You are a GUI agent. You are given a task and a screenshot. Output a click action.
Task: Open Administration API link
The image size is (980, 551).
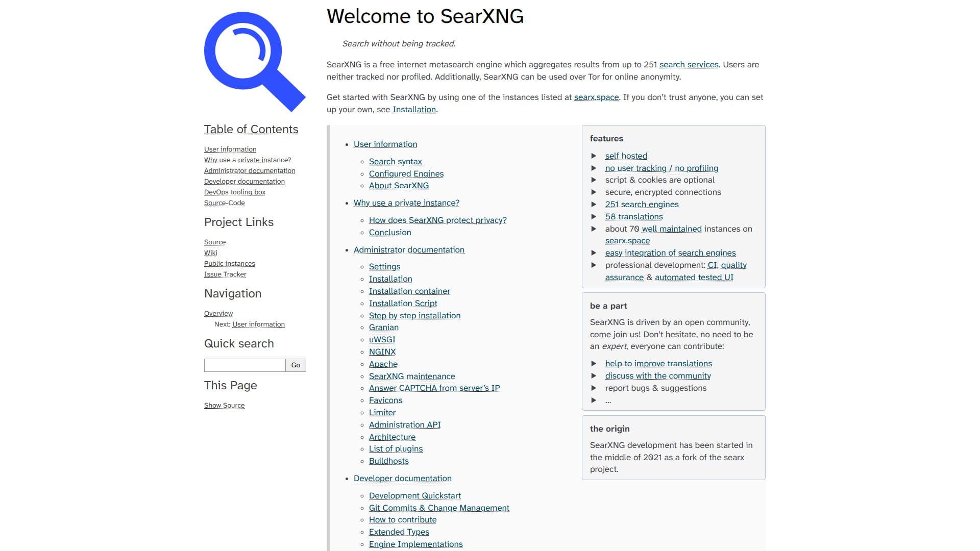point(405,425)
